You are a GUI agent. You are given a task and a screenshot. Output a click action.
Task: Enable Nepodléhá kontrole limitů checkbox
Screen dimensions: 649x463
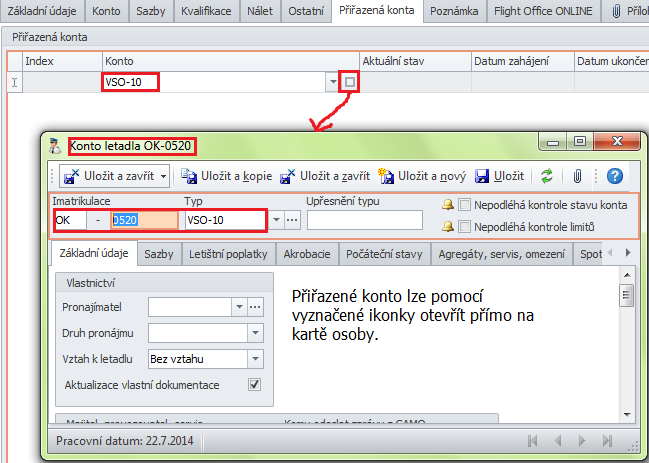pyautogui.click(x=464, y=226)
